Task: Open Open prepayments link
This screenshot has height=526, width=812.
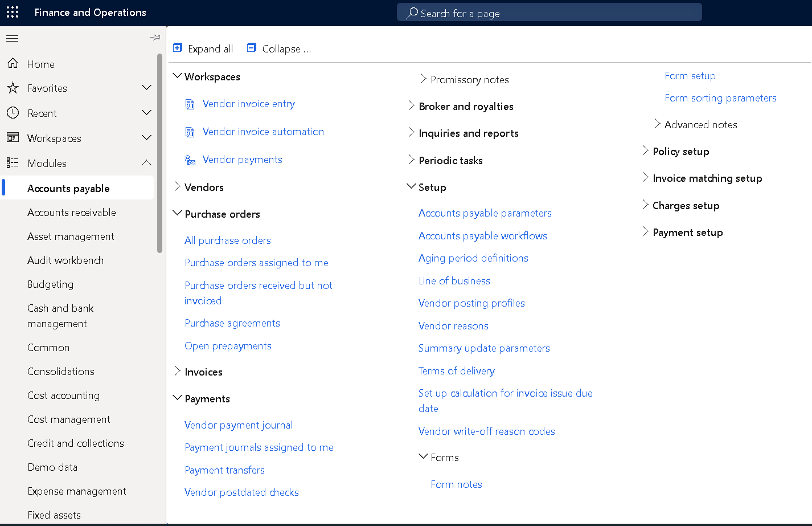Action: coord(228,346)
